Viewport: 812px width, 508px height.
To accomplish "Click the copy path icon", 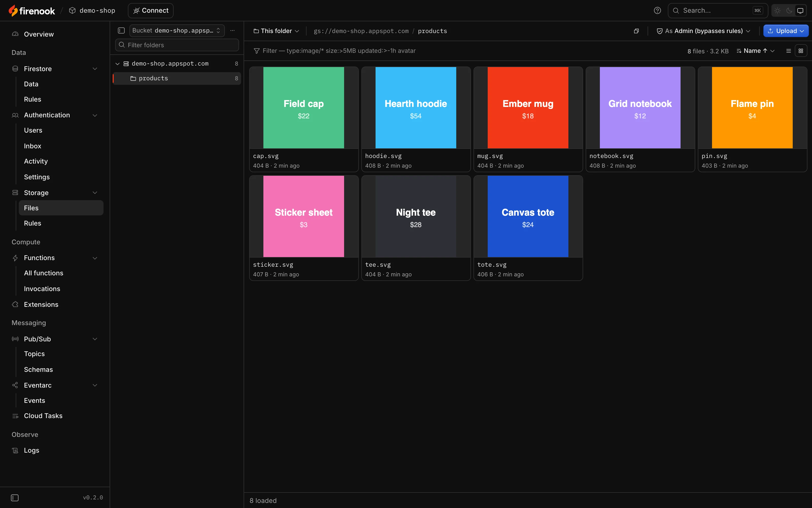I will [x=636, y=31].
